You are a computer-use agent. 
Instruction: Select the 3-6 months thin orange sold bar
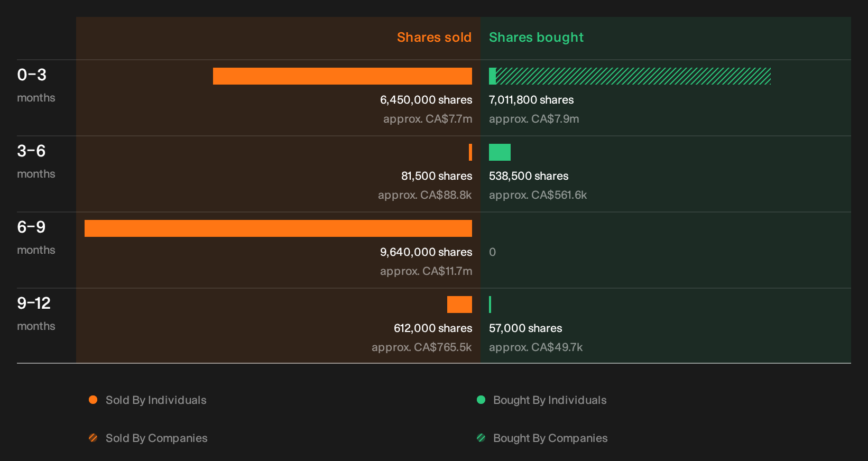point(470,152)
